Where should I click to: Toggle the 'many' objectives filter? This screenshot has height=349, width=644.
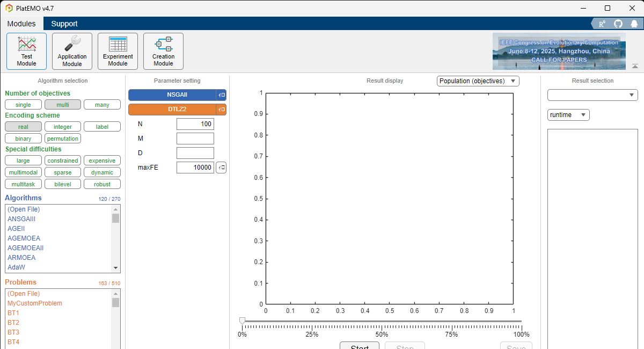[102, 105]
